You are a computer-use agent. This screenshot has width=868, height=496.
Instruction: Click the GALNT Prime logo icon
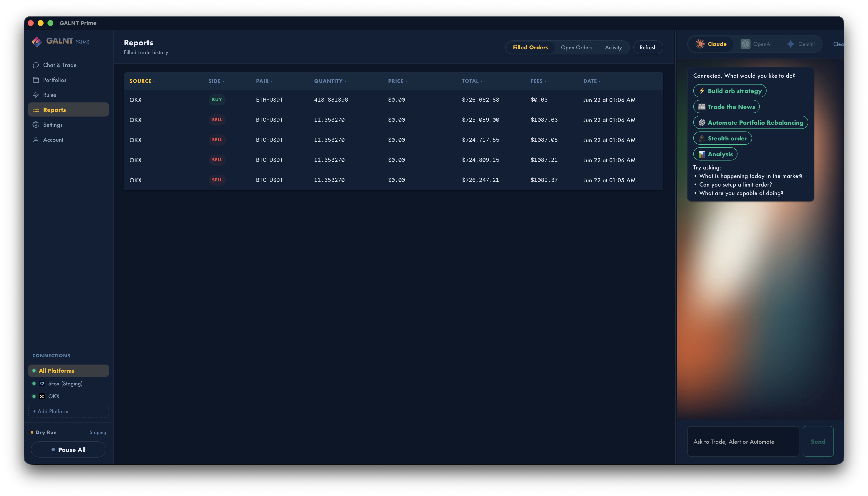(37, 41)
